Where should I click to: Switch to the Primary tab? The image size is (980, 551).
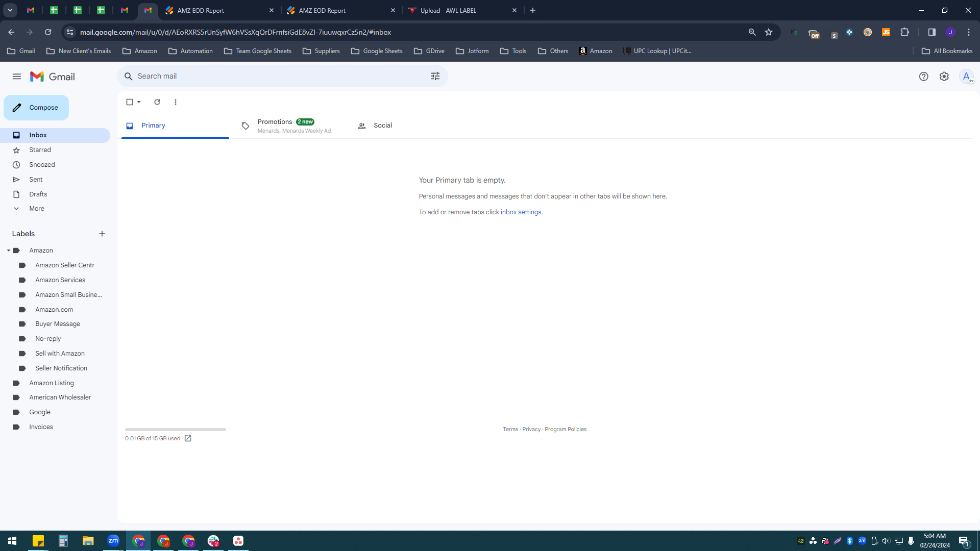click(175, 126)
